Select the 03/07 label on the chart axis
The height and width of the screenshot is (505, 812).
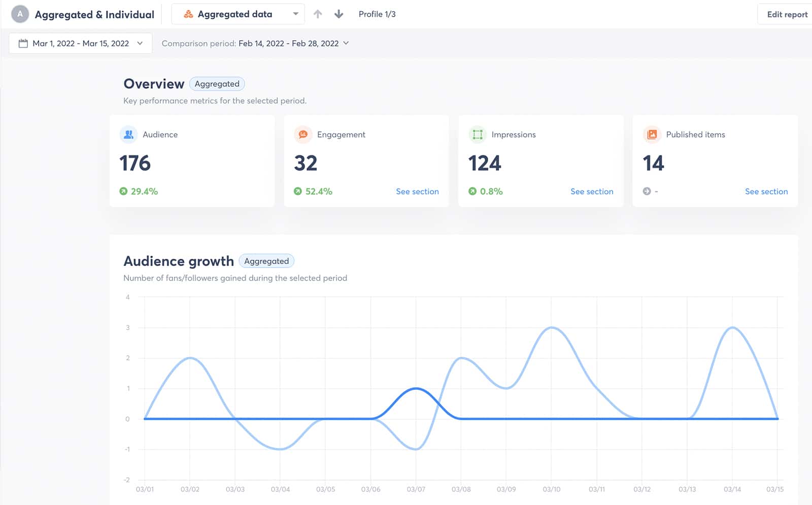(x=416, y=489)
